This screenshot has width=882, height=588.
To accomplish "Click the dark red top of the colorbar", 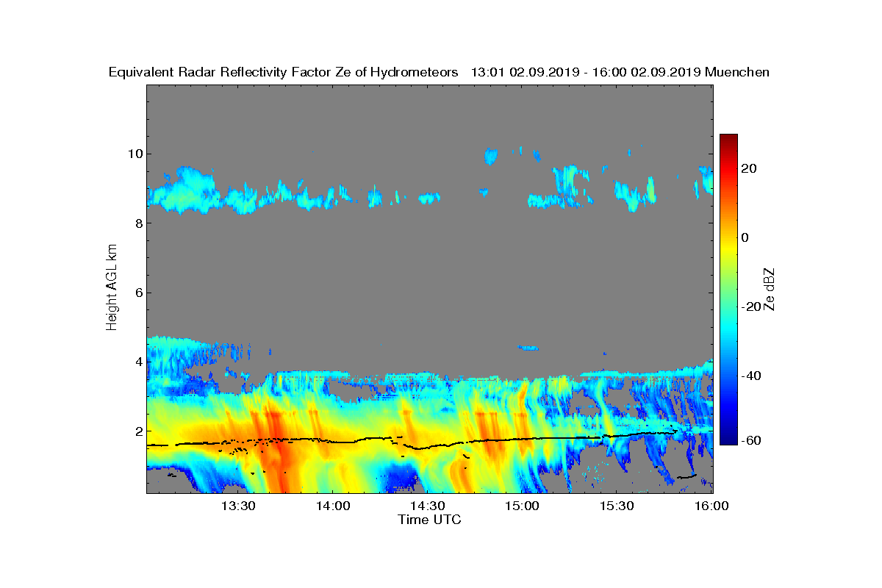I will click(728, 140).
